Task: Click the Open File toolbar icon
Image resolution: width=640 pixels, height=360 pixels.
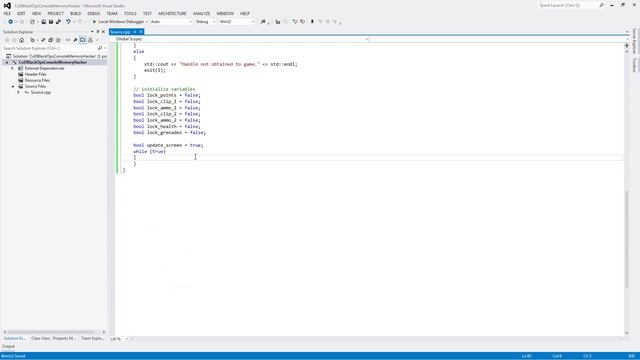Action: tap(44, 22)
